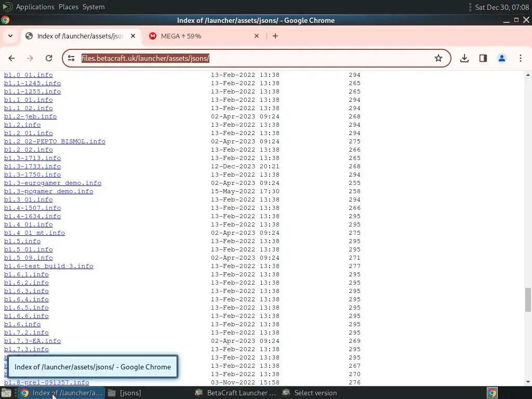Open the b1.1_02.info link

click(29, 108)
